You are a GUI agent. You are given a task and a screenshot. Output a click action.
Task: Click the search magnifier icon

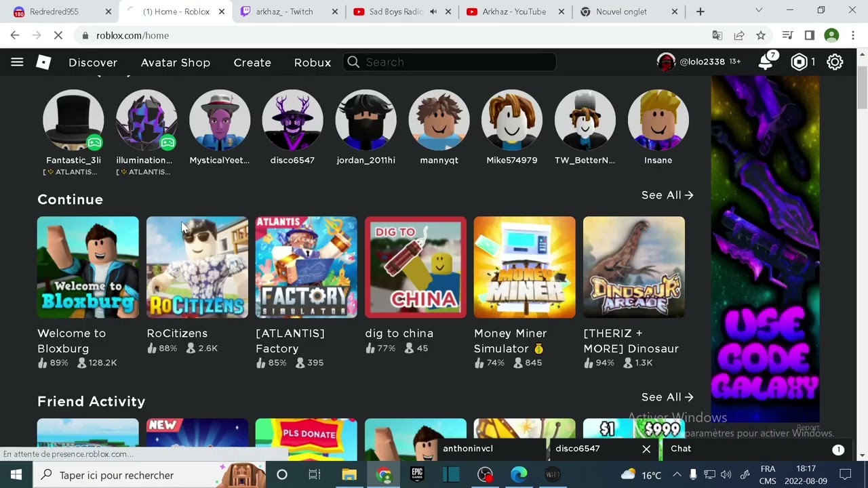(353, 62)
